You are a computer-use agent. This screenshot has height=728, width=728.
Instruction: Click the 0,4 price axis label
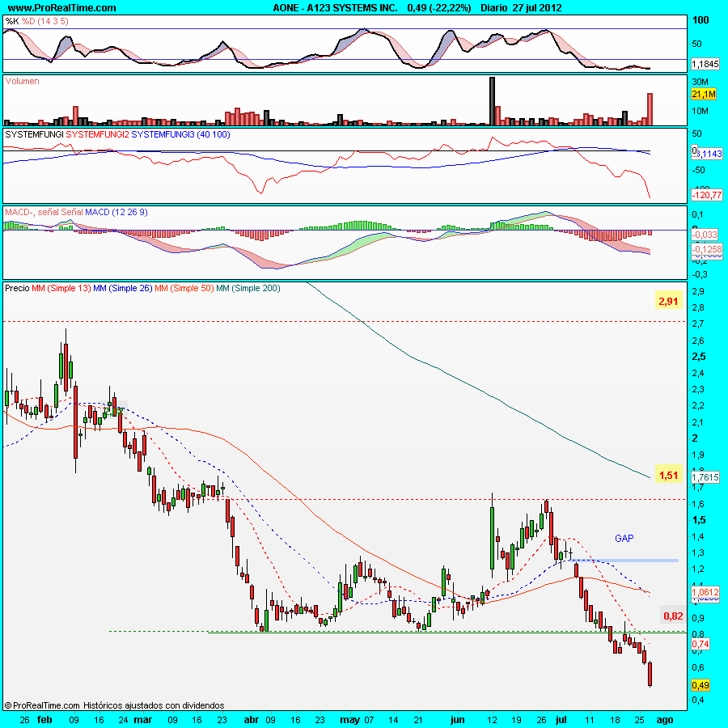point(698,700)
